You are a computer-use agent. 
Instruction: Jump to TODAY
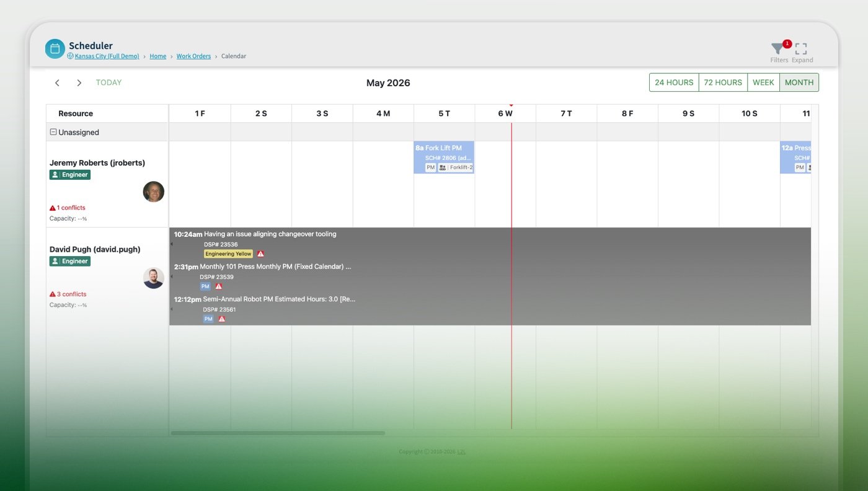tap(108, 82)
